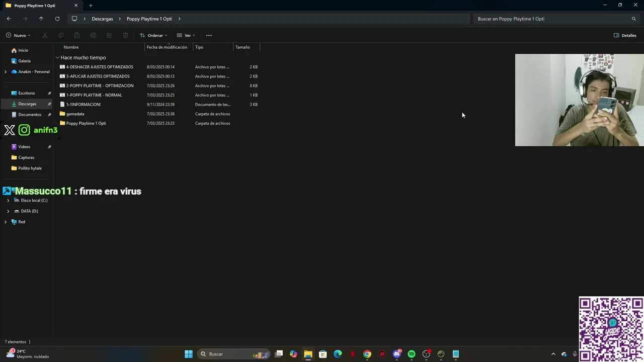Click the Copy icon in the toolbar
Viewport: 644px width, 362px height.
[x=61, y=35]
